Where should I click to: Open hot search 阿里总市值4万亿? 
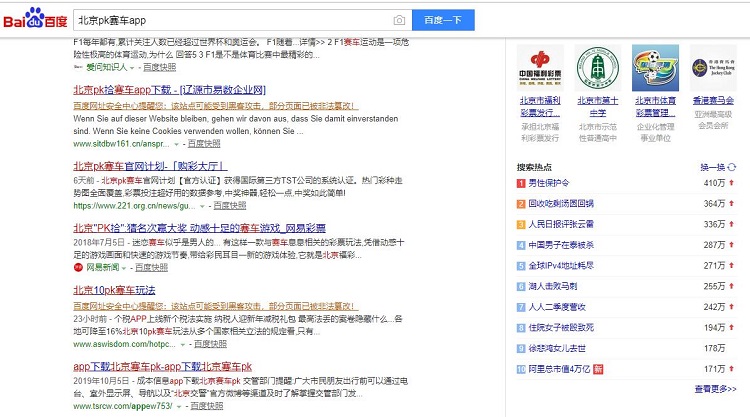(559, 369)
